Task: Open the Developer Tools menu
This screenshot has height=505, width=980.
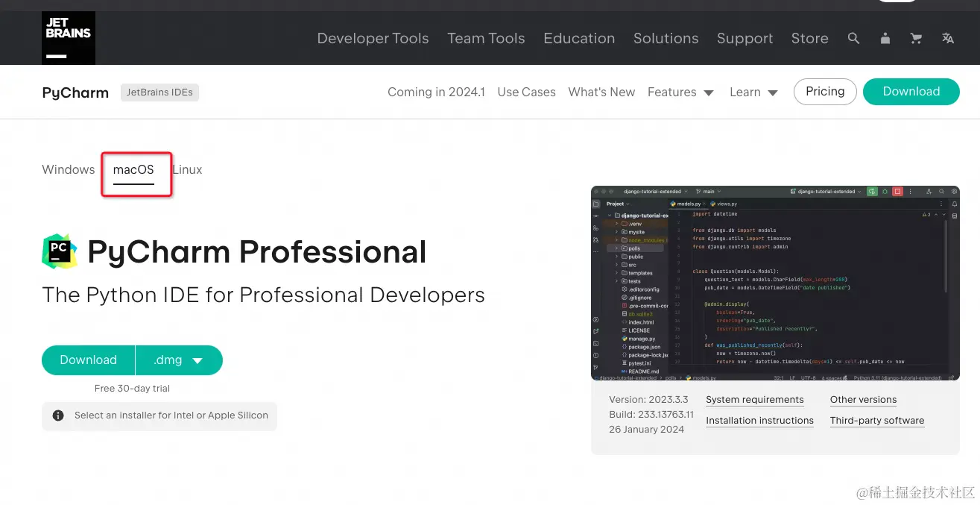Action: tap(373, 38)
